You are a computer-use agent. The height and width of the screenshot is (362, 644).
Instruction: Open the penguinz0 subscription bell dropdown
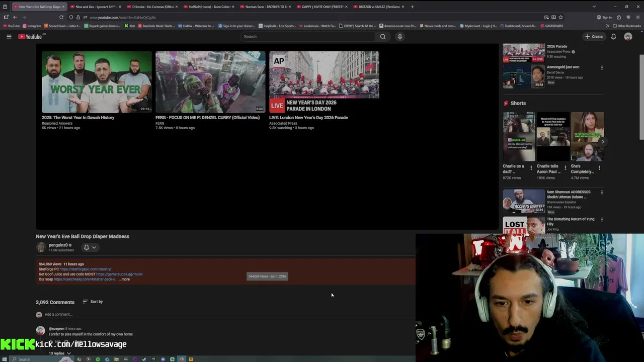coord(90,247)
